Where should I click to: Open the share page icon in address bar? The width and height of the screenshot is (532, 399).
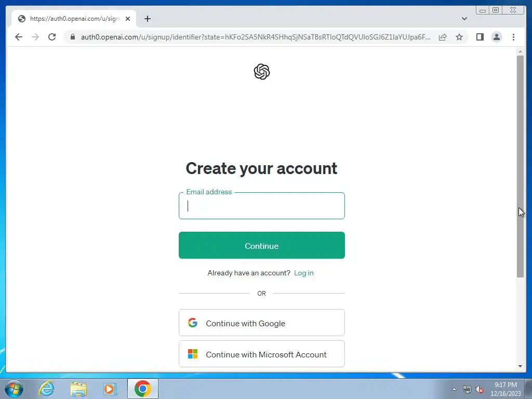click(443, 37)
